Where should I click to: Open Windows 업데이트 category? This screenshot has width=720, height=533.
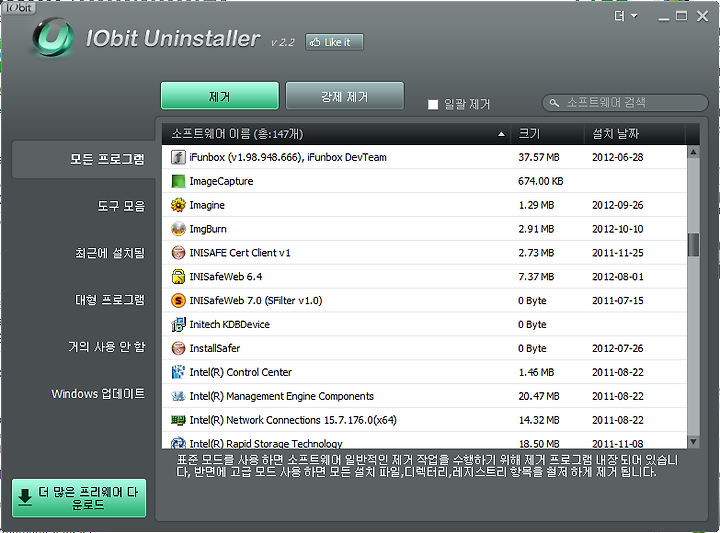pyautogui.click(x=98, y=394)
